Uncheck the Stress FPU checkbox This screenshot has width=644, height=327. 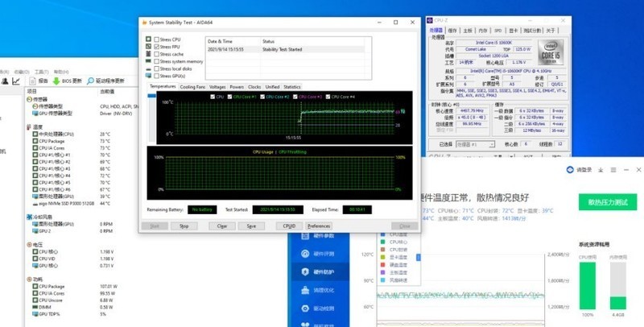pyautogui.click(x=147, y=47)
